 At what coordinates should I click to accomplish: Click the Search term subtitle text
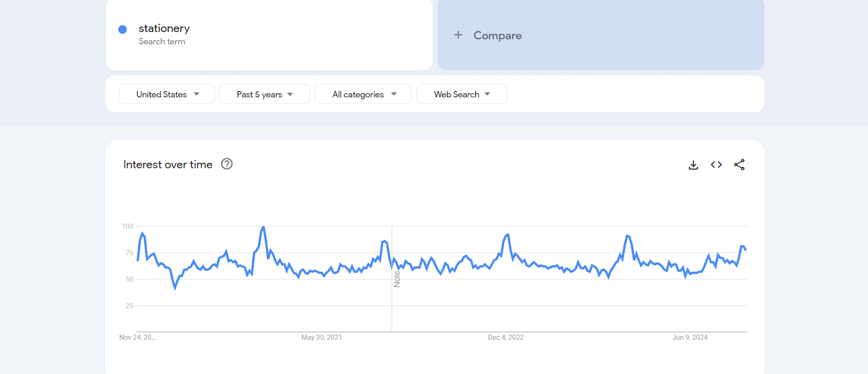tap(162, 42)
